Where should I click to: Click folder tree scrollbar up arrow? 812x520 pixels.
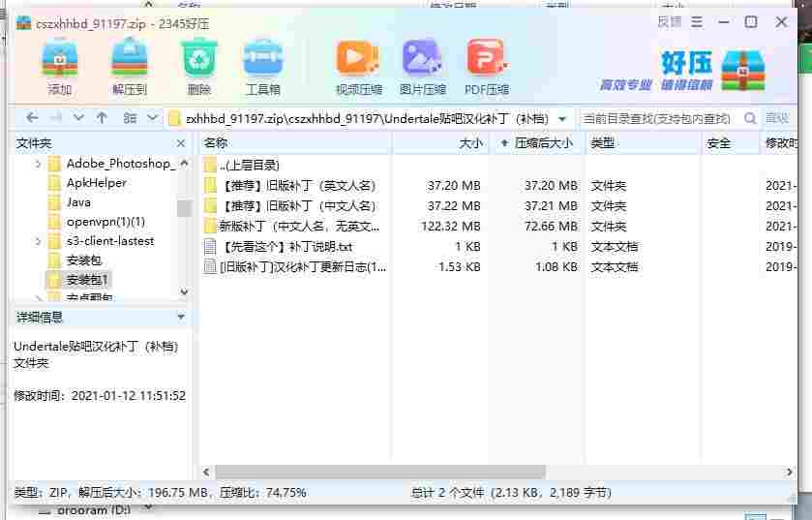click(x=184, y=163)
